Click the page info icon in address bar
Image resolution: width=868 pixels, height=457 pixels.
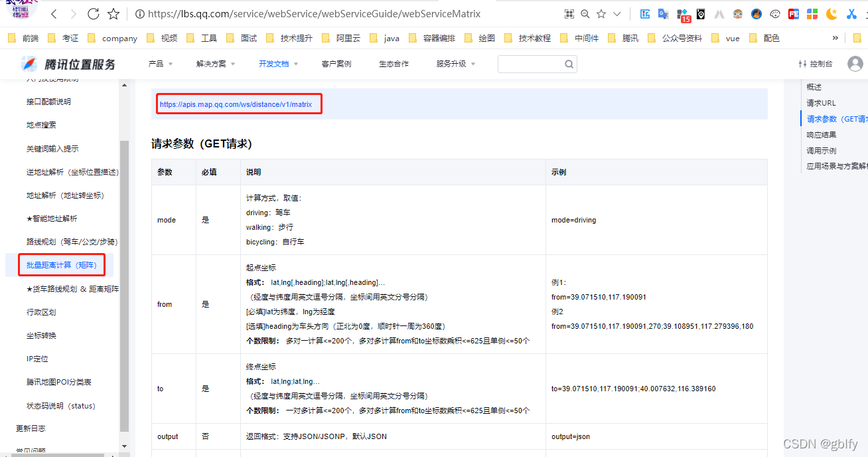(139, 13)
